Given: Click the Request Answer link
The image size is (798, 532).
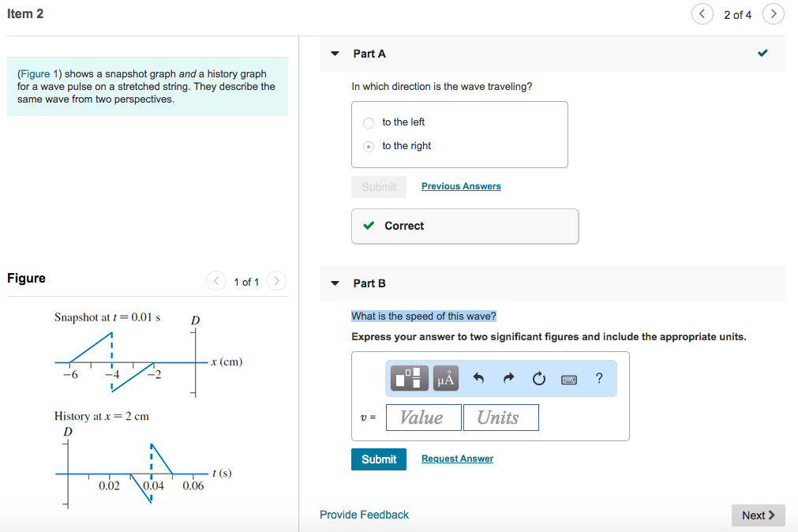Looking at the screenshot, I should click(x=457, y=459).
